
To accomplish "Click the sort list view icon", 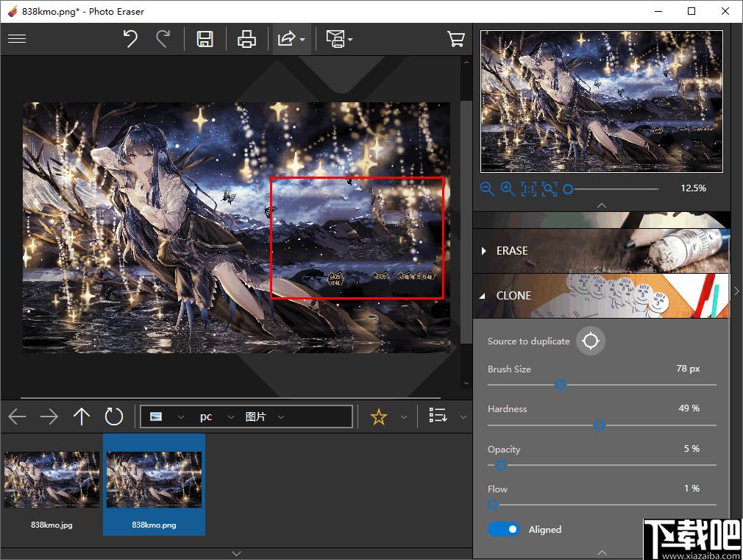I will pyautogui.click(x=438, y=415).
